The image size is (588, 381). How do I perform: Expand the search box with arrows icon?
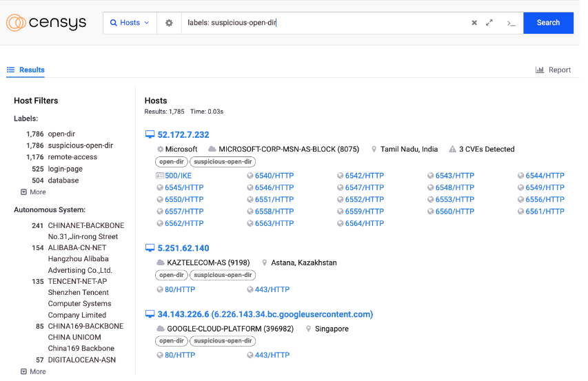489,23
